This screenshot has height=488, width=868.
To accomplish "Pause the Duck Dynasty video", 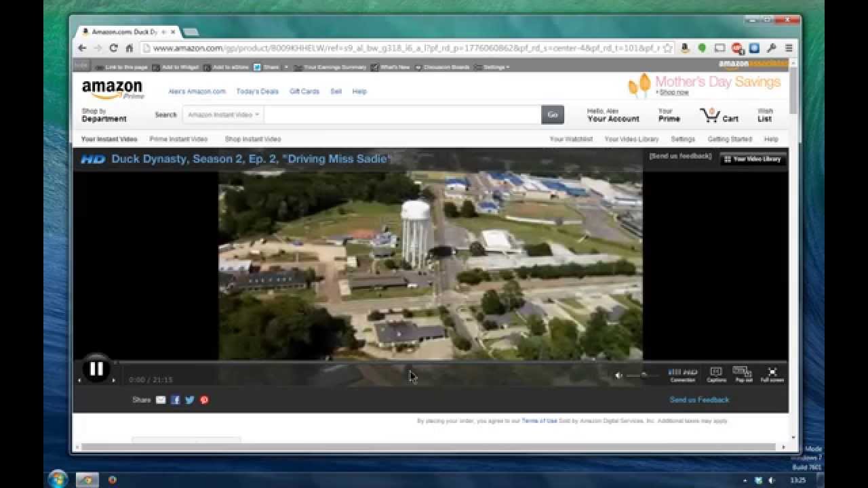I will (x=96, y=369).
